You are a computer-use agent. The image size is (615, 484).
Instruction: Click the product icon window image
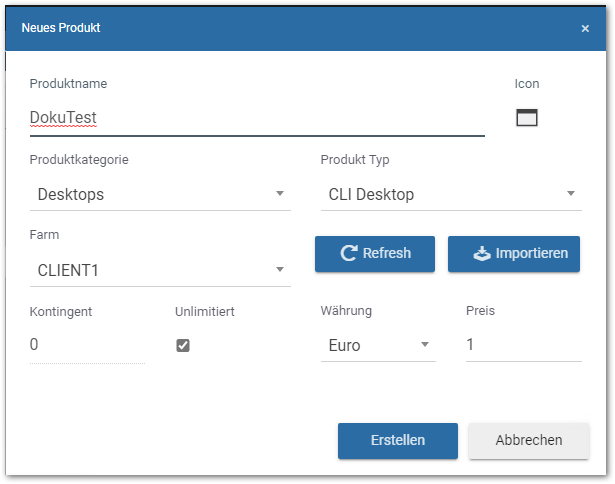pos(526,117)
